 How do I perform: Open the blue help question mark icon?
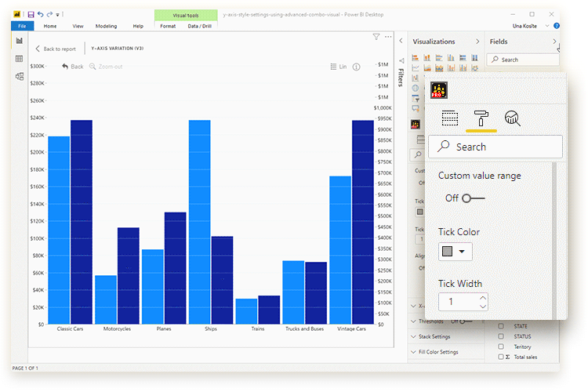(x=557, y=26)
